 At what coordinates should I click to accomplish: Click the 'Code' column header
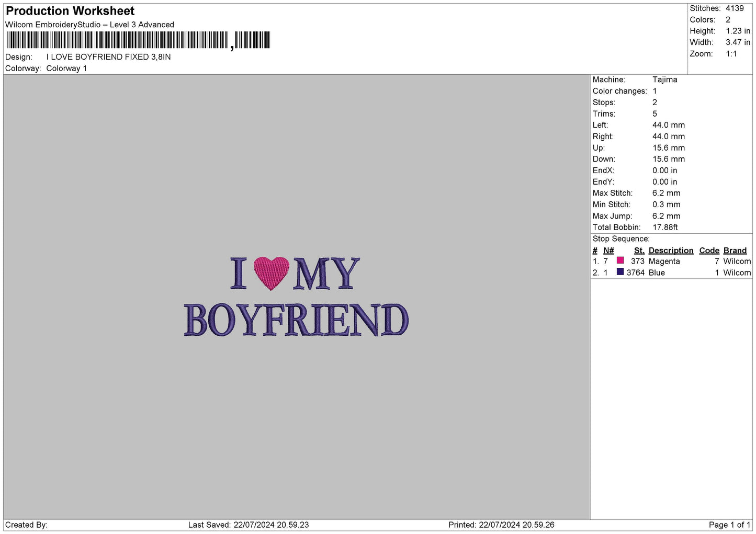(709, 251)
